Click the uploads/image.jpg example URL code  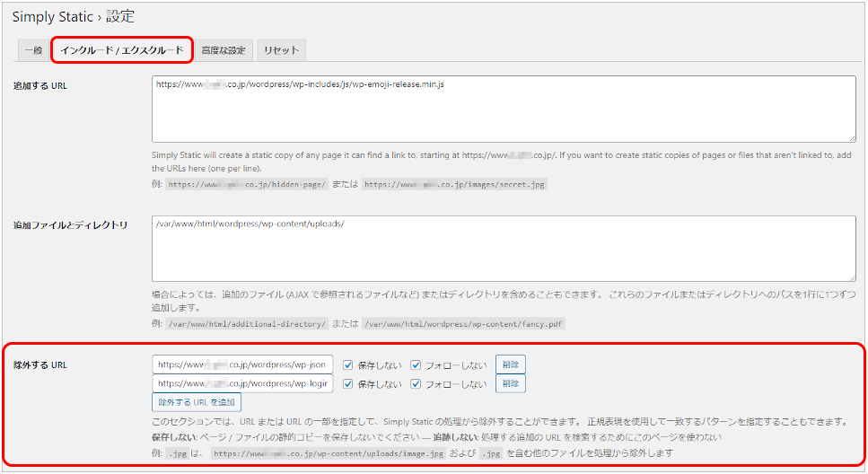click(x=329, y=453)
